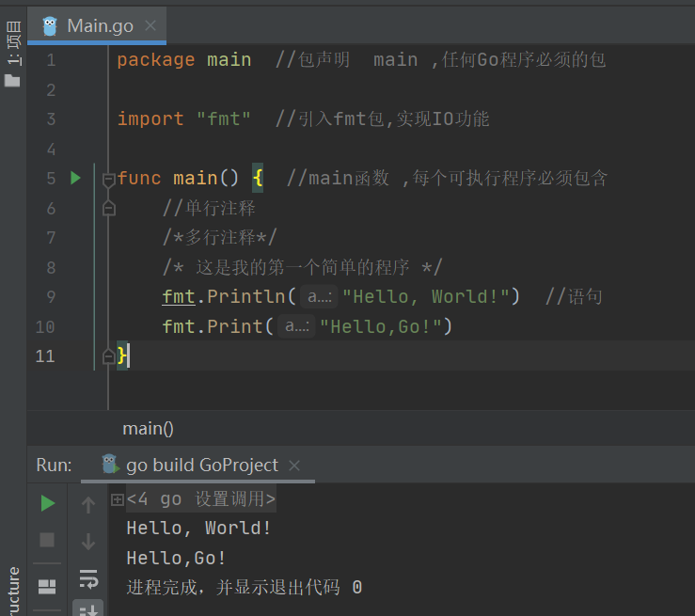The height and width of the screenshot is (616, 695).
Task: Click the Up the Stack Trace arrow
Action: coord(88,505)
